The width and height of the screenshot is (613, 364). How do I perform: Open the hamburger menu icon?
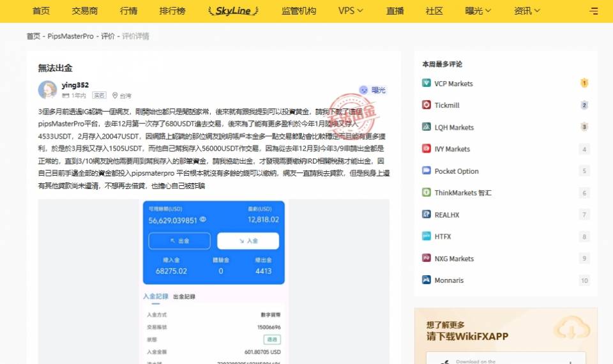click(x=594, y=11)
